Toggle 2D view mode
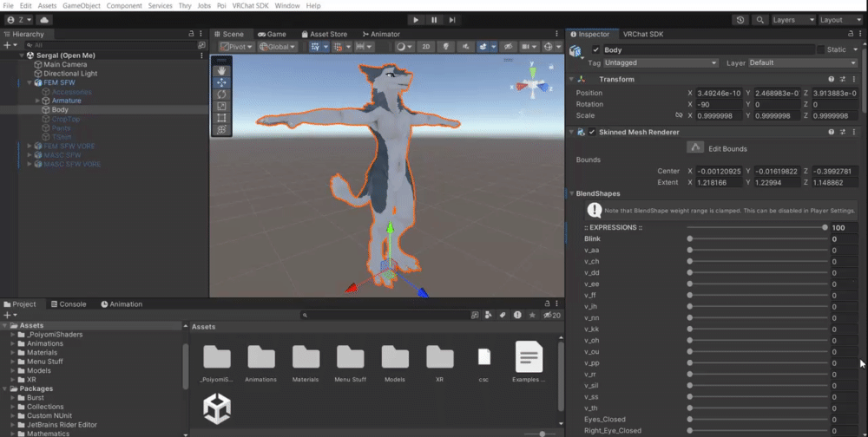The image size is (868, 437). point(425,47)
